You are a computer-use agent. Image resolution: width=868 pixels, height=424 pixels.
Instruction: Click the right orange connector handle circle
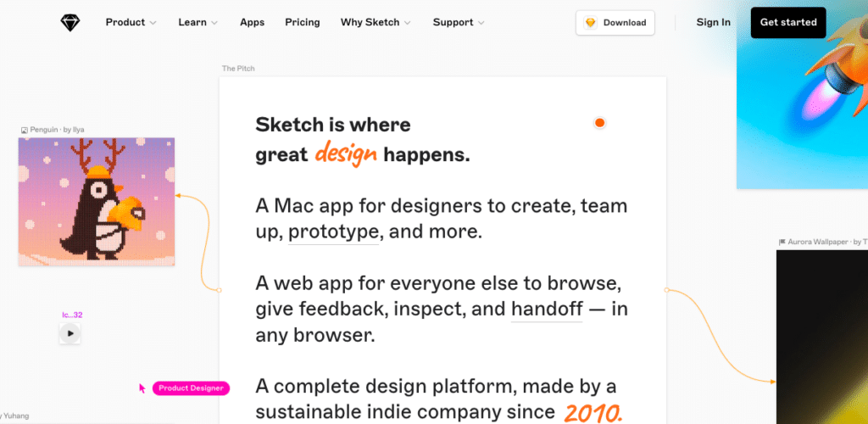pos(666,290)
